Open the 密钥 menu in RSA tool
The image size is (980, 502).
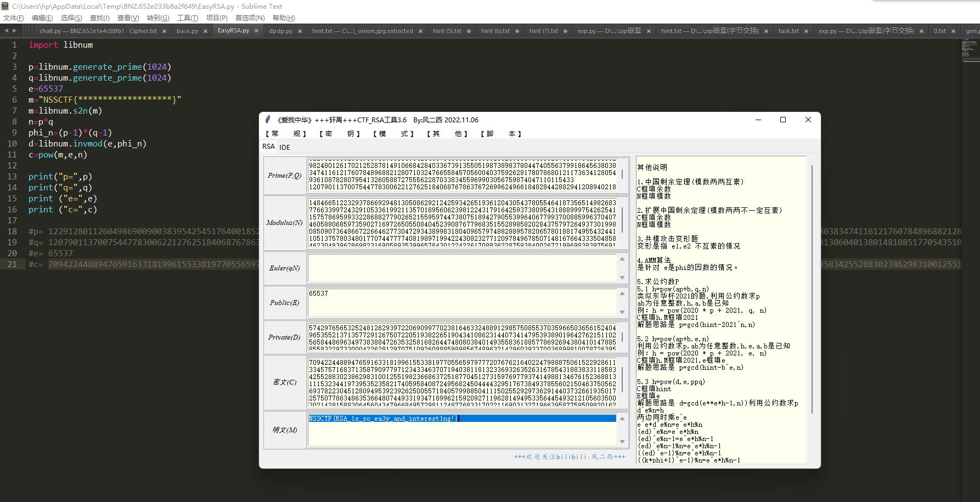(339, 134)
